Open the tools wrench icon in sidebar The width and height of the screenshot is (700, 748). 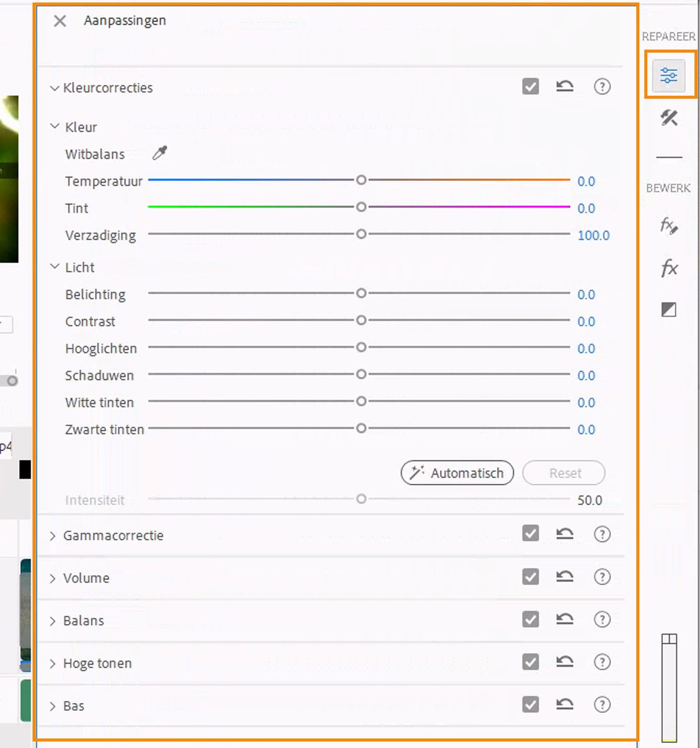pyautogui.click(x=669, y=118)
